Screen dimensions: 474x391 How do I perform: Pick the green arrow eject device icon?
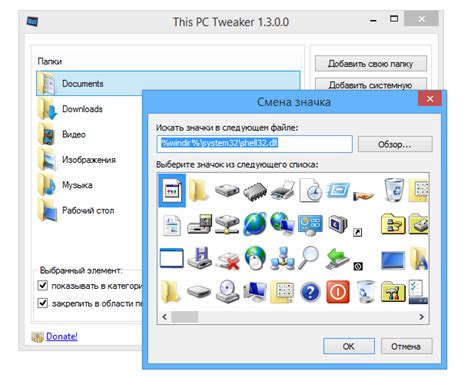(337, 258)
